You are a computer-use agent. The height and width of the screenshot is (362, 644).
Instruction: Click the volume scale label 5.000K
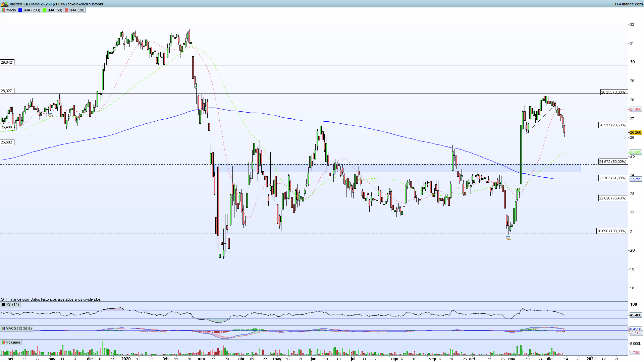coord(635,344)
